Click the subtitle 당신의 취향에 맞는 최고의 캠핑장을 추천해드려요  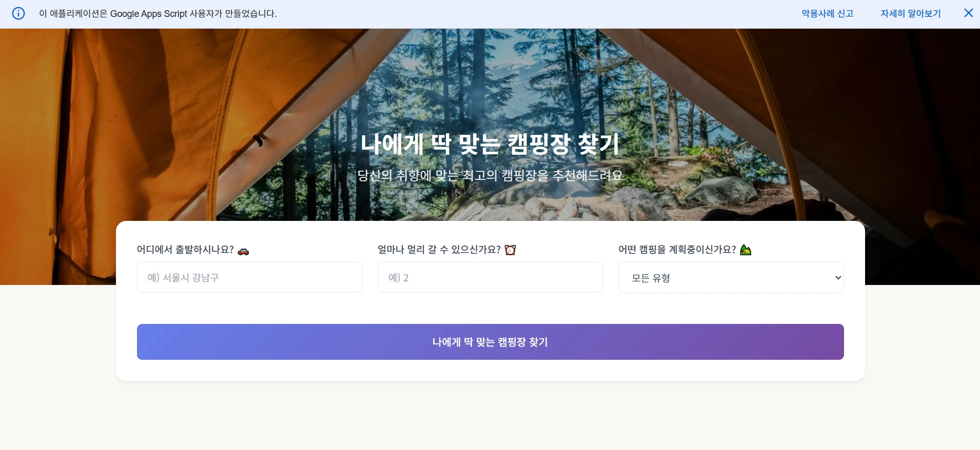coord(490,176)
